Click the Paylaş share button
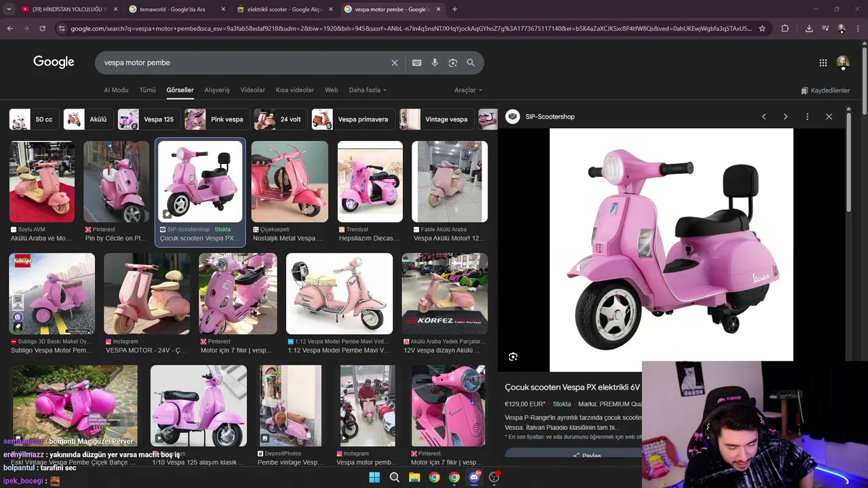This screenshot has height=488, width=868. click(587, 455)
